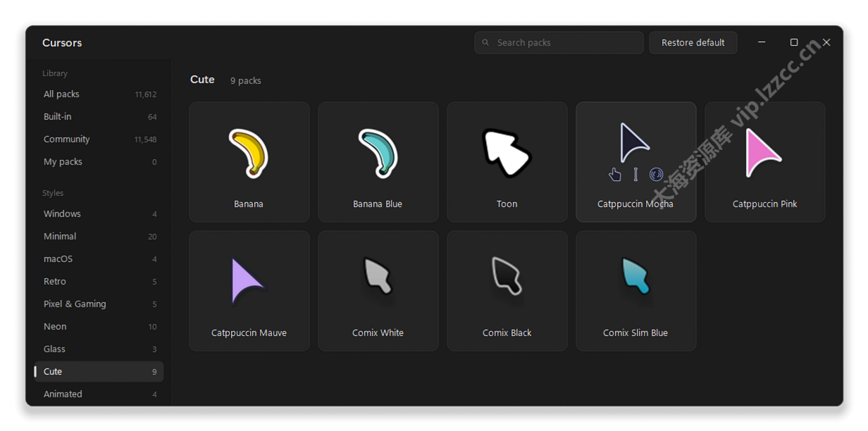The height and width of the screenshot is (431, 868).
Task: Open the Retro style category
Action: pyautogui.click(x=99, y=282)
